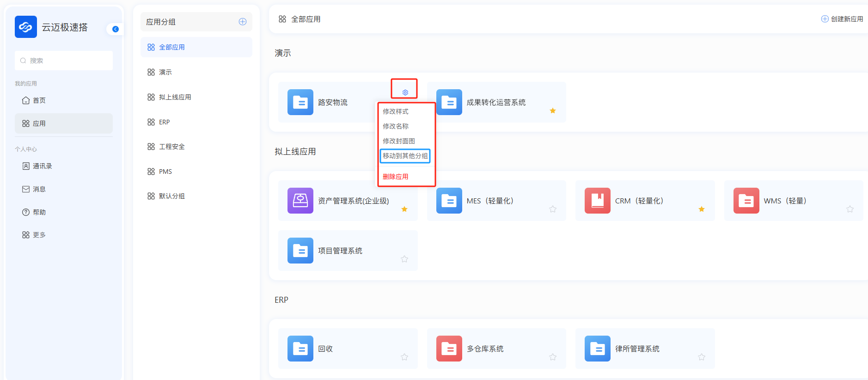Choose 修改封面图 from the context menu

coord(398,141)
